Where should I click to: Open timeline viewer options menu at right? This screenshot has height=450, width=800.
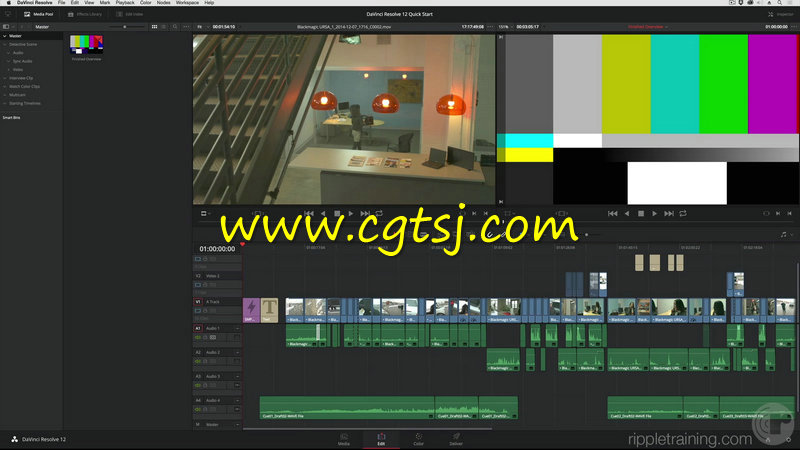(x=794, y=27)
